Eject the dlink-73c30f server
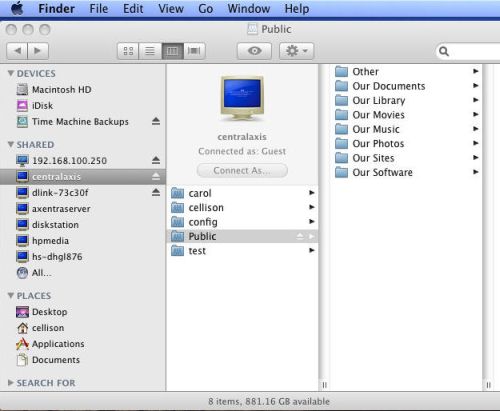Viewport: 500px width, 411px height. [x=156, y=192]
